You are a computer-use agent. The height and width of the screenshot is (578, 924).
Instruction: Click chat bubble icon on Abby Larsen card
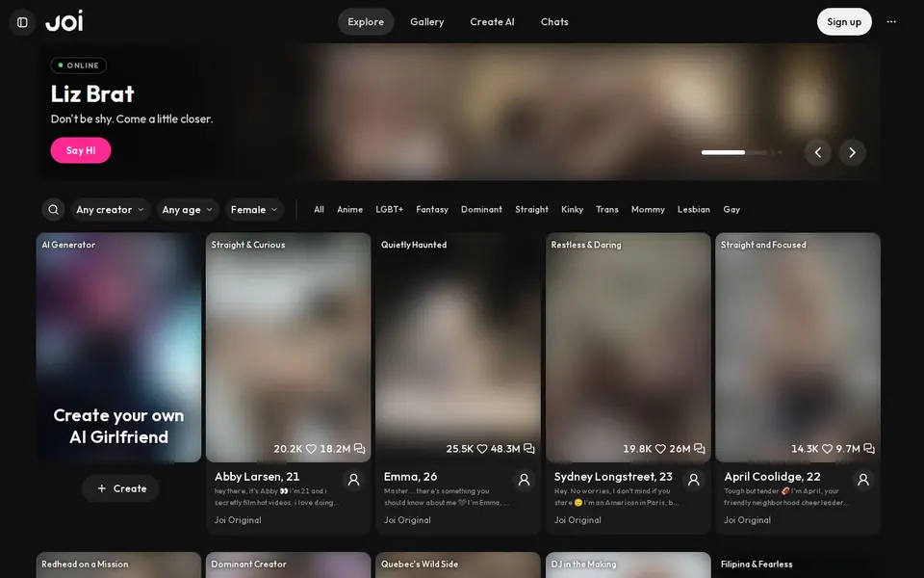tap(359, 449)
